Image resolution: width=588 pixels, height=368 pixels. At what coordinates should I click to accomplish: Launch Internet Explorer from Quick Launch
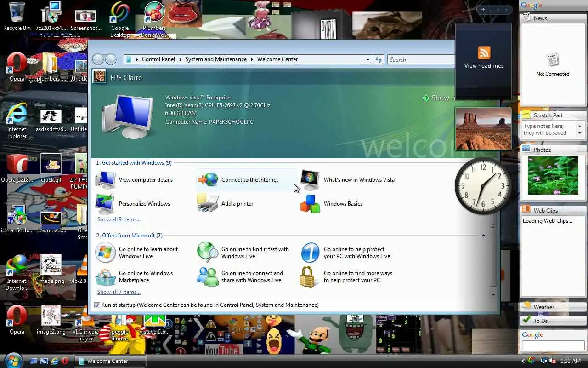point(55,361)
